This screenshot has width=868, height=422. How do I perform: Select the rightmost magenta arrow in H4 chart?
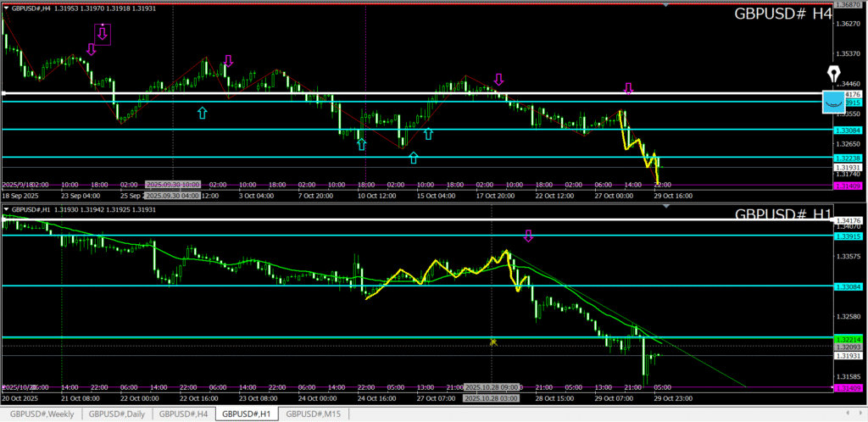tap(628, 88)
